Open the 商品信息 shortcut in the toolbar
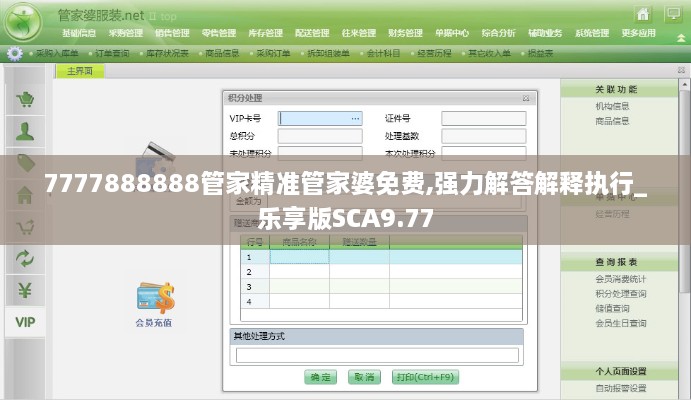The width and height of the screenshot is (691, 400). (223, 53)
